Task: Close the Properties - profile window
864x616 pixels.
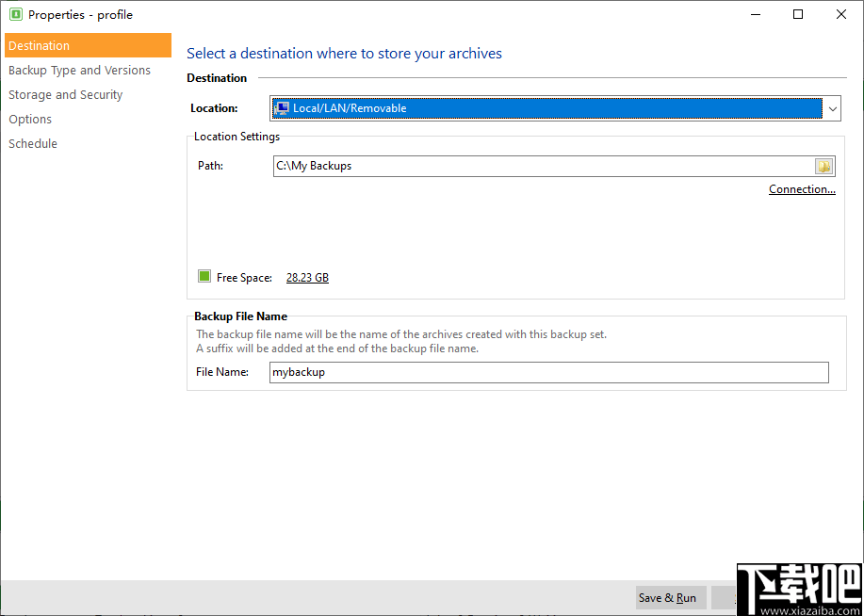Action: coord(841,14)
